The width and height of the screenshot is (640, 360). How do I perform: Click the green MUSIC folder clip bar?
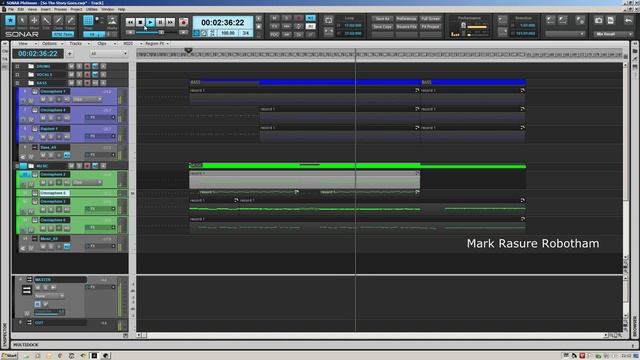click(358, 166)
